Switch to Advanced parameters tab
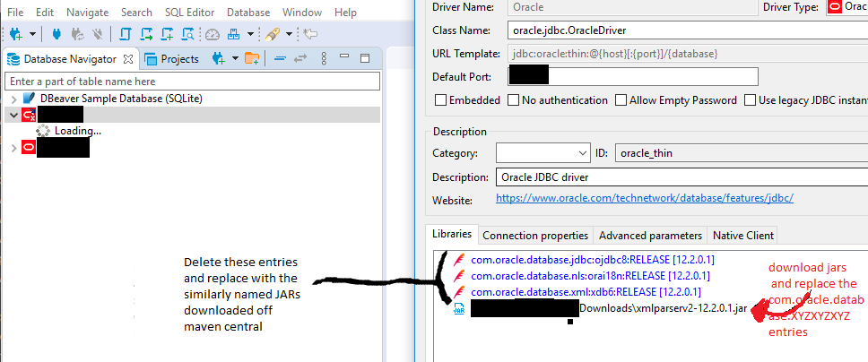The image size is (868, 362). pyautogui.click(x=650, y=236)
